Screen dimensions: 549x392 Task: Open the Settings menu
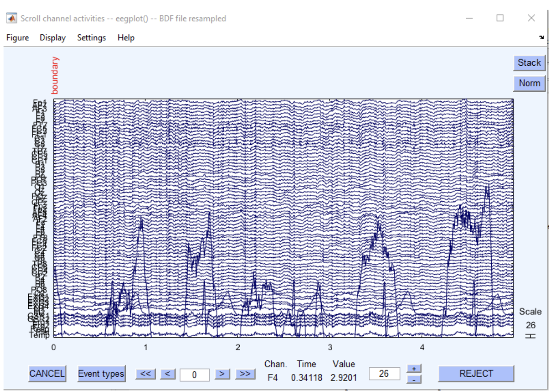click(92, 38)
